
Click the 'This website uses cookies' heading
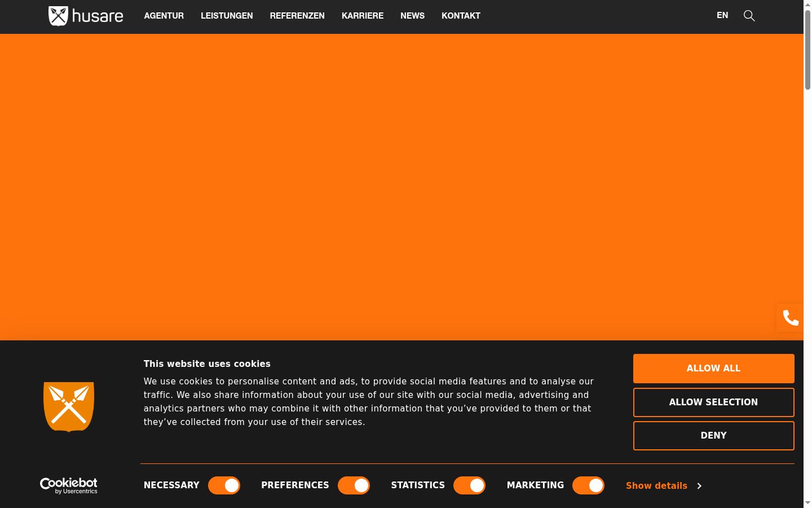pyautogui.click(x=207, y=364)
